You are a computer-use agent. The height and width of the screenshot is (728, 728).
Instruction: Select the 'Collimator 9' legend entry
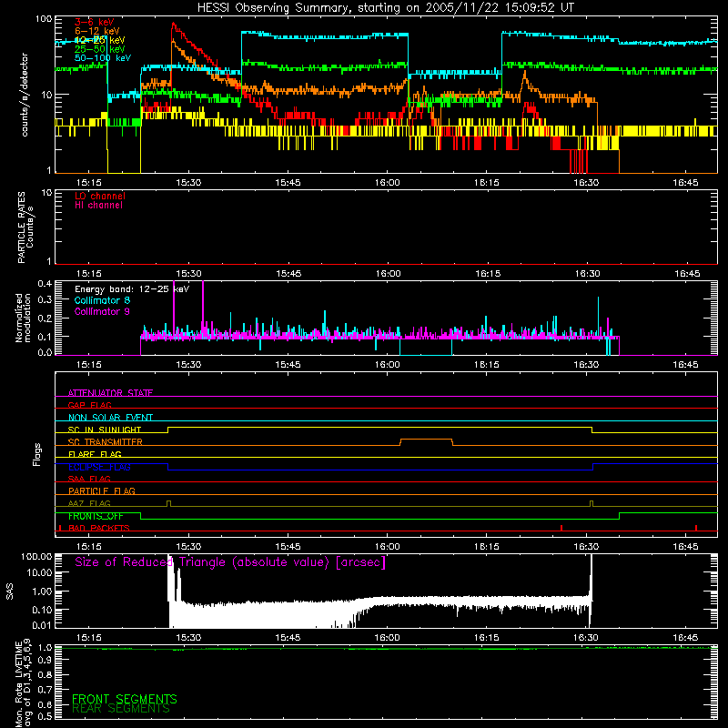pos(102,311)
